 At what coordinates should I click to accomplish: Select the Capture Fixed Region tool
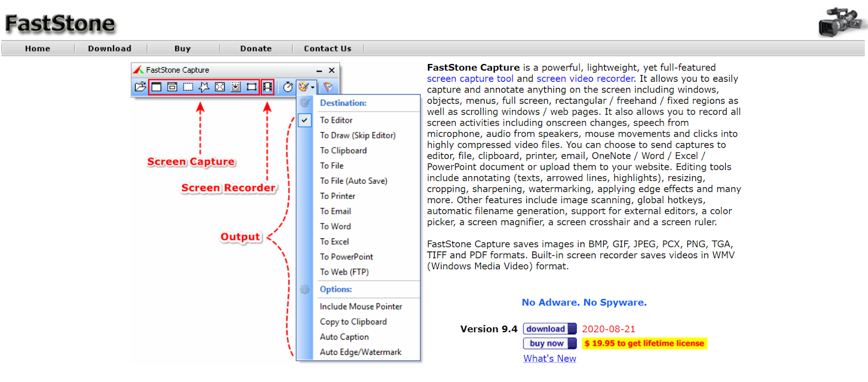pos(252,87)
